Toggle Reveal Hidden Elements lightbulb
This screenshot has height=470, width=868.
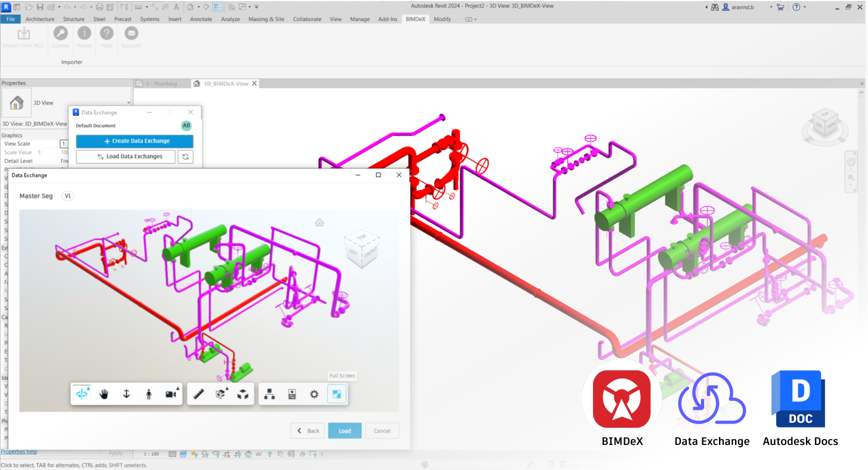click(270, 454)
